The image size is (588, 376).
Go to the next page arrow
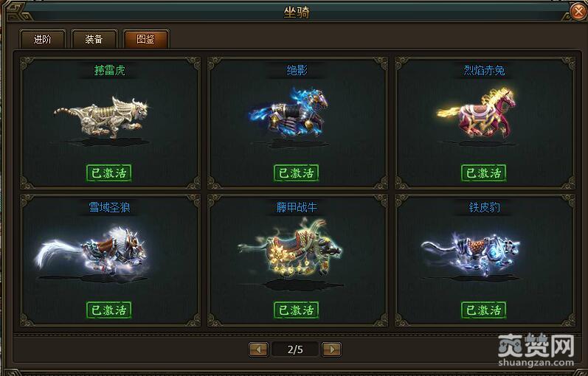coord(332,349)
